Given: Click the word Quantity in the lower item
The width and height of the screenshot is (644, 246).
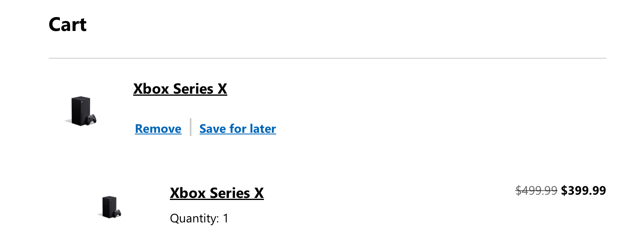Looking at the screenshot, I should pyautogui.click(x=194, y=218).
